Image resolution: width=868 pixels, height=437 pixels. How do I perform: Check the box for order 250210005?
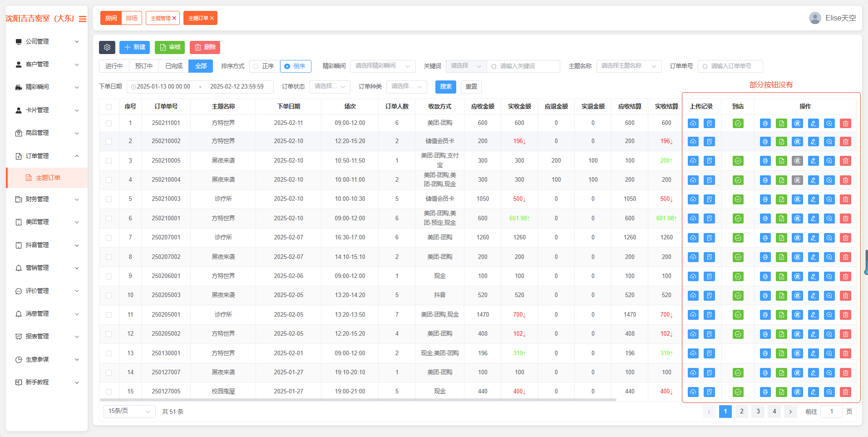tap(108, 161)
